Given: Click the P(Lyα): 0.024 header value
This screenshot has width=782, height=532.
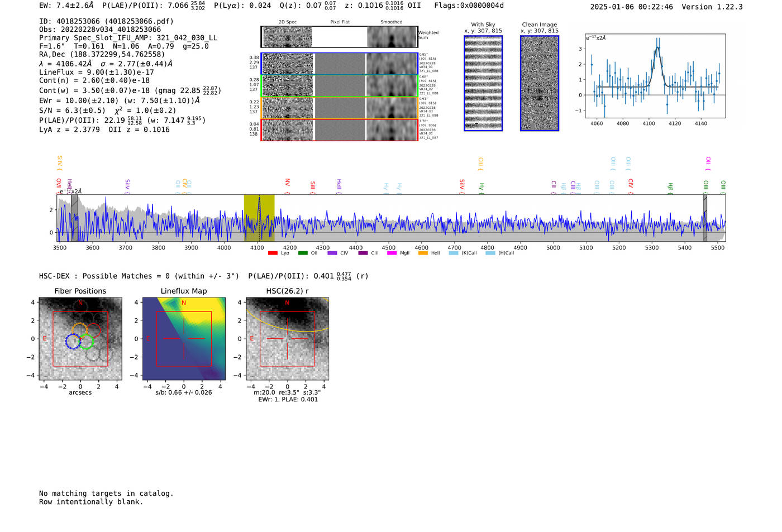Looking at the screenshot, I should click(242, 6).
